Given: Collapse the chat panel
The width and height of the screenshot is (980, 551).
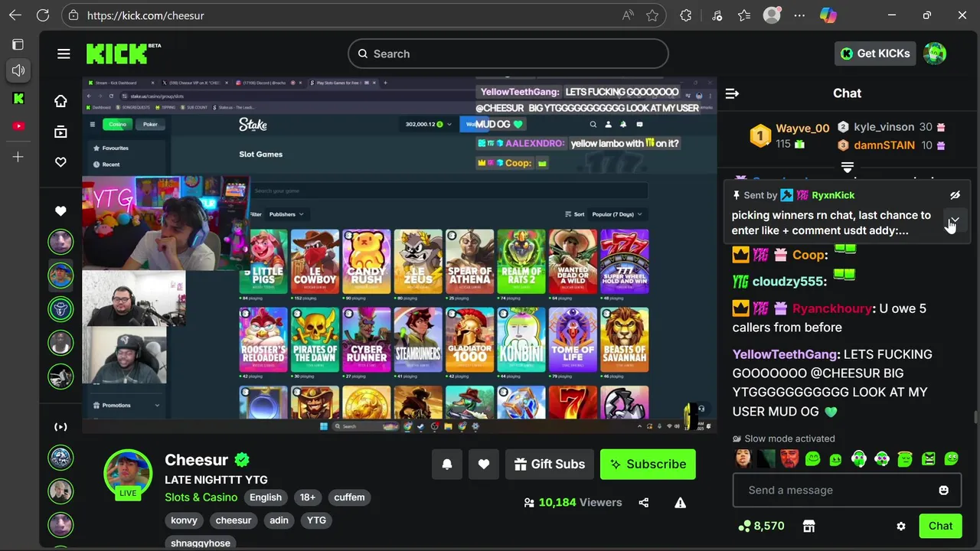Looking at the screenshot, I should (732, 93).
